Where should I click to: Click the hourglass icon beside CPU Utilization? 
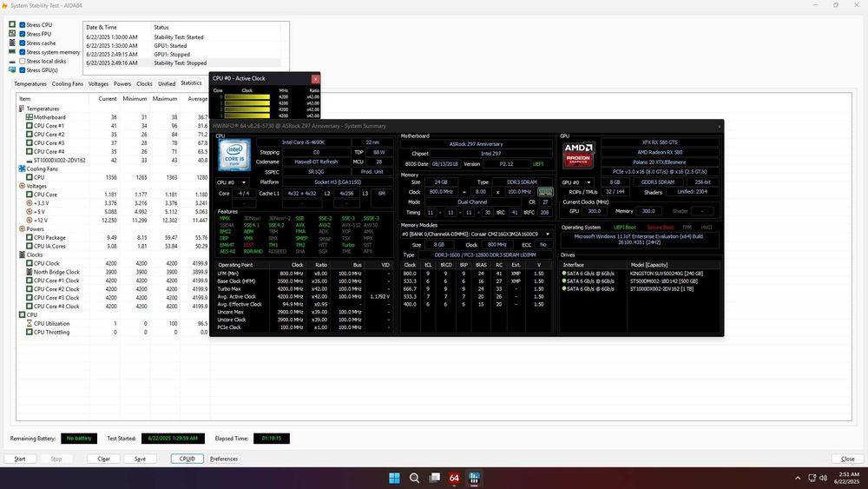(x=30, y=323)
